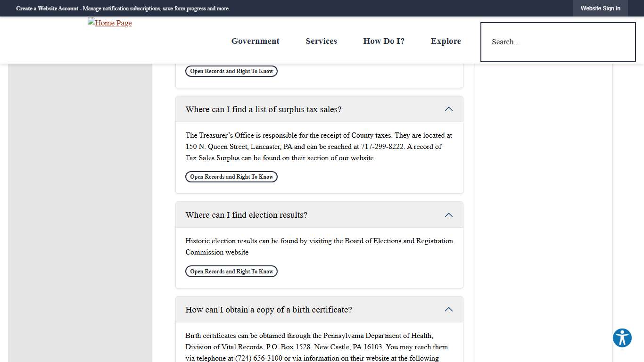
Task: Open the How Do I? menu
Action: coord(383,41)
